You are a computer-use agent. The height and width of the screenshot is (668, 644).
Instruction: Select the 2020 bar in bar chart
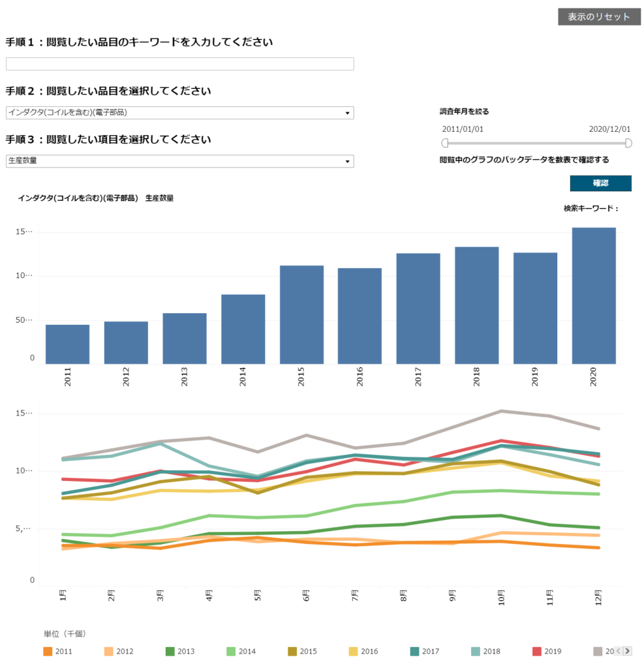pyautogui.click(x=594, y=296)
